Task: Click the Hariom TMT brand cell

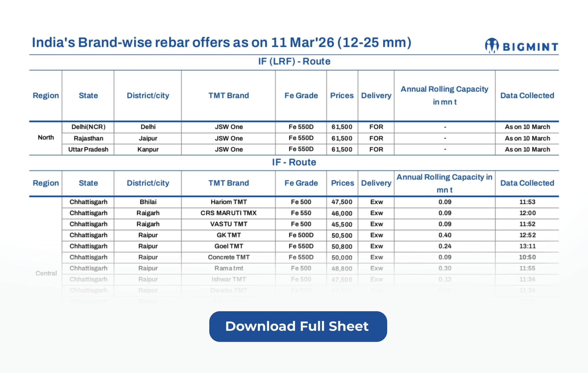Action: 229,202
